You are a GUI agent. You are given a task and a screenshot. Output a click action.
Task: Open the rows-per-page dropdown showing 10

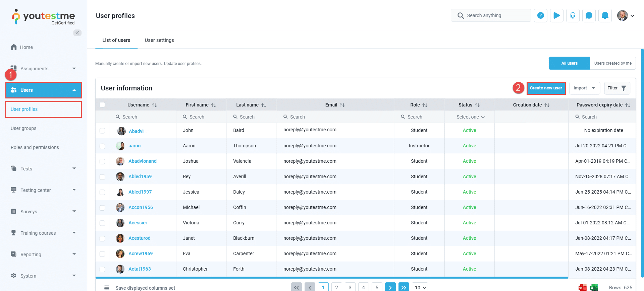[x=421, y=287]
